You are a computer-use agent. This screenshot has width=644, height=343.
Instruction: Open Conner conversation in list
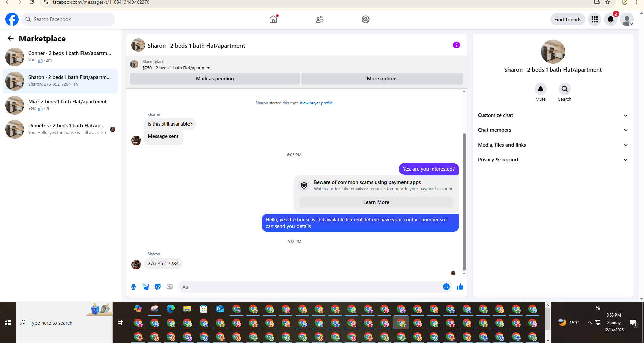coord(60,57)
